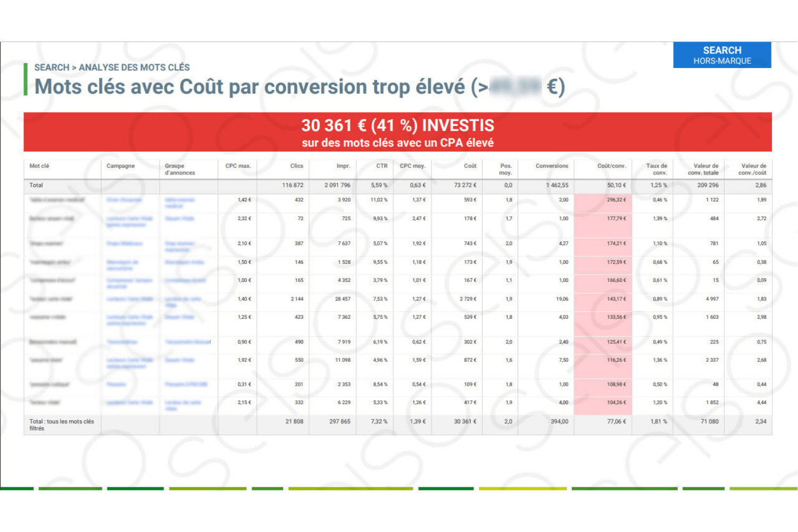Select the total conversion value 209 296
The height and width of the screenshot is (532, 798).
click(708, 185)
